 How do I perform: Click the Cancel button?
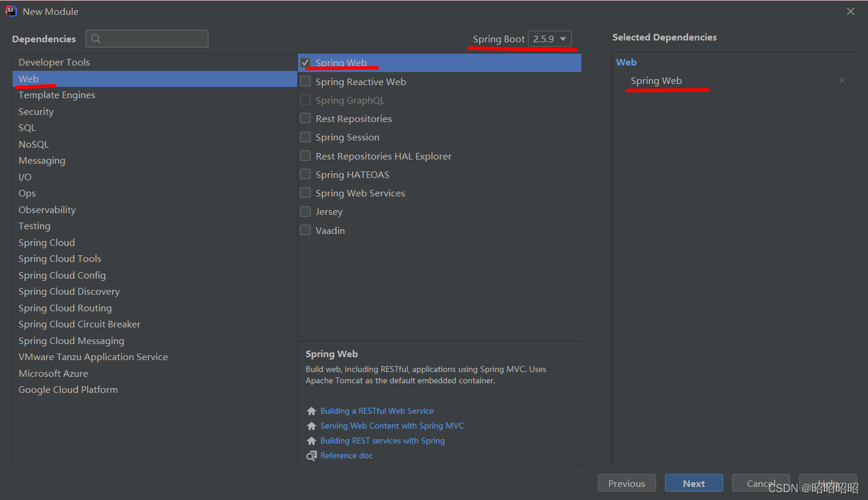761,483
